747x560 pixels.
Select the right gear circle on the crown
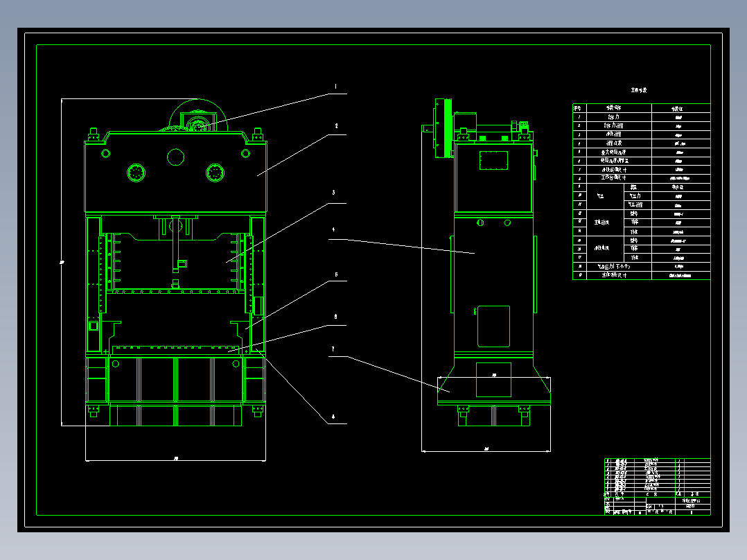(216, 173)
